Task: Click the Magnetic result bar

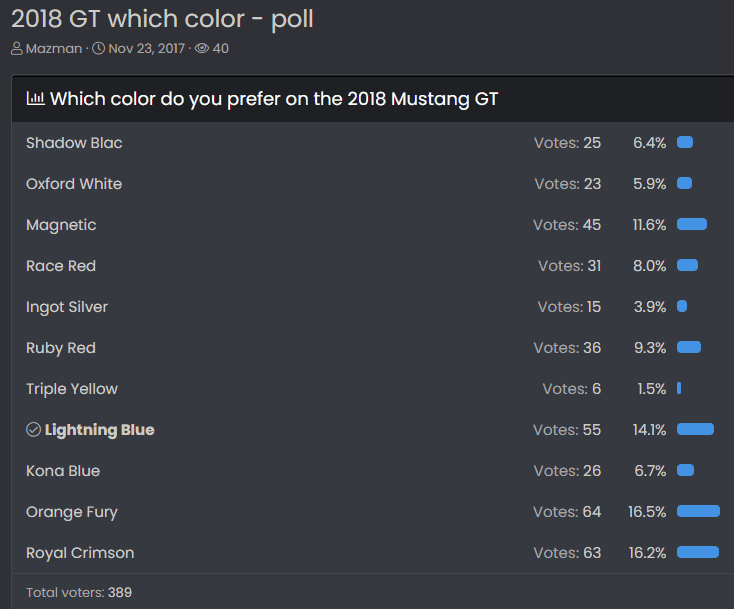Action: 692,224
